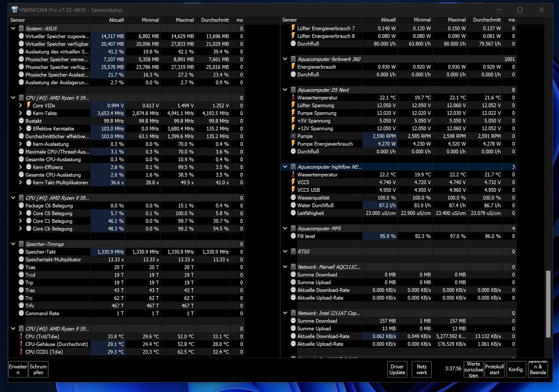Click the circle icon beside Speicher-Takt
The height and width of the screenshot is (392, 559).
[21, 252]
